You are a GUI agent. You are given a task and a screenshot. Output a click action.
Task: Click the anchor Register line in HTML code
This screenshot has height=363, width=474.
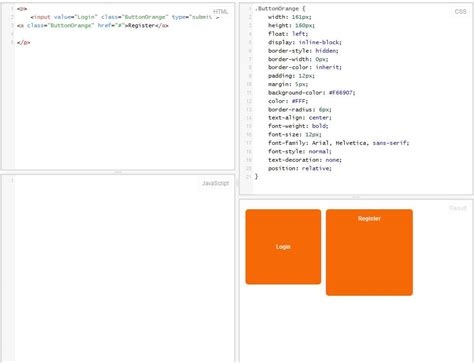point(93,26)
